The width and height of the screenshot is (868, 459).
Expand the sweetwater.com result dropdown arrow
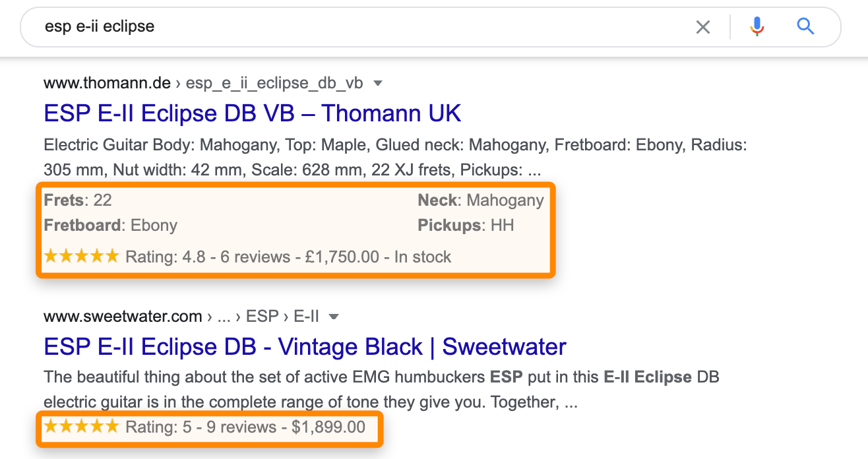[334, 317]
